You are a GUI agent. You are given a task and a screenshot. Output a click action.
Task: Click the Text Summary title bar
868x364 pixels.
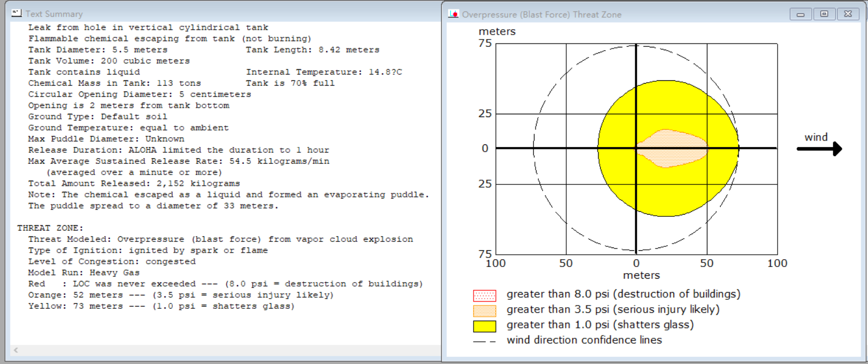click(223, 13)
